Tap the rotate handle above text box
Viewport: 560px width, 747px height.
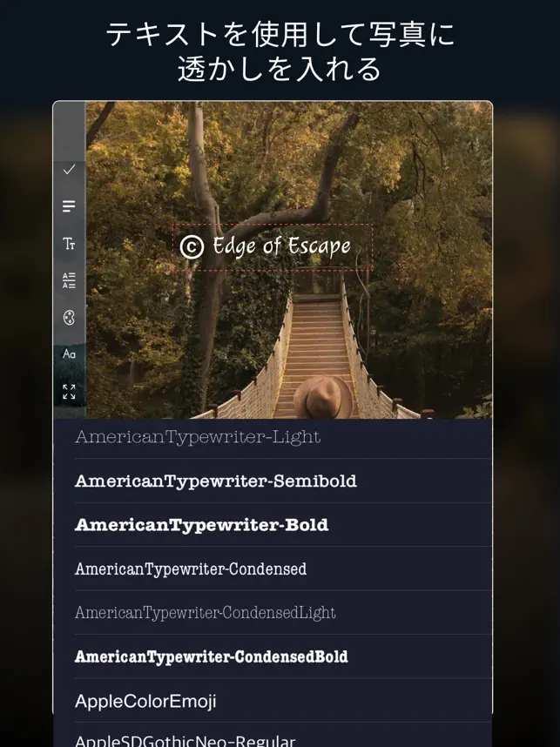click(x=273, y=216)
